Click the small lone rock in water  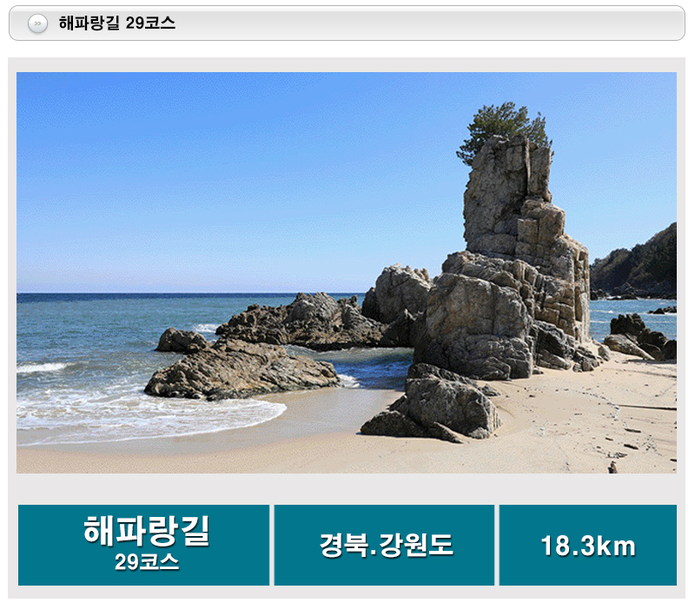(x=182, y=341)
